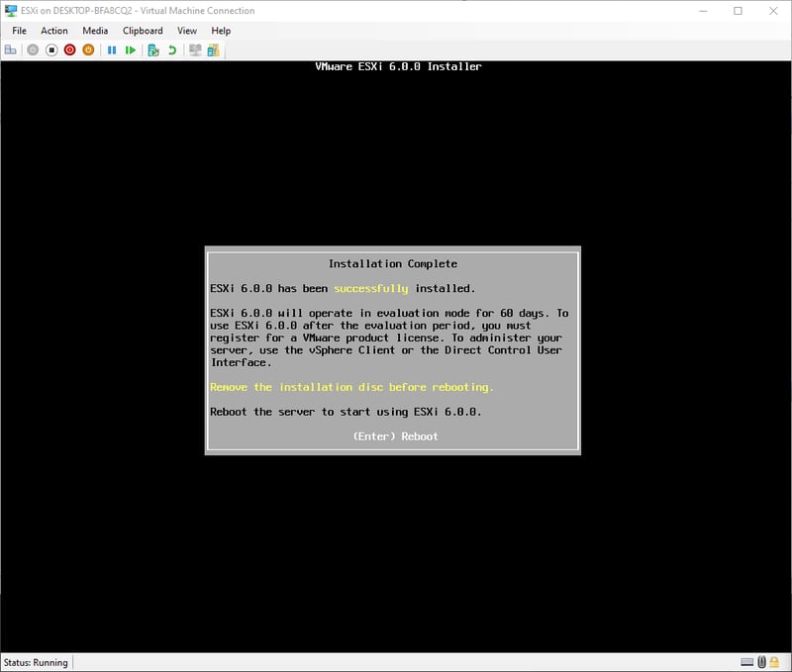The height and width of the screenshot is (672, 792).
Task: Click the greyed-out Start VM toolbar icon
Action: pos(33,49)
